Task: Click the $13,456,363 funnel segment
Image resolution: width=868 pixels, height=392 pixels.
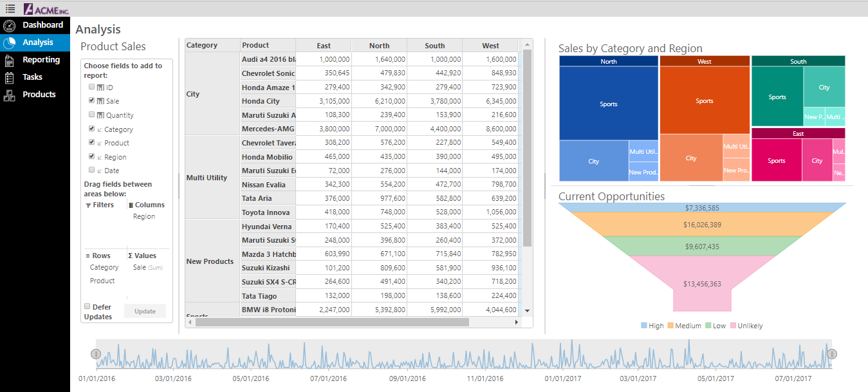Action: pyautogui.click(x=702, y=284)
